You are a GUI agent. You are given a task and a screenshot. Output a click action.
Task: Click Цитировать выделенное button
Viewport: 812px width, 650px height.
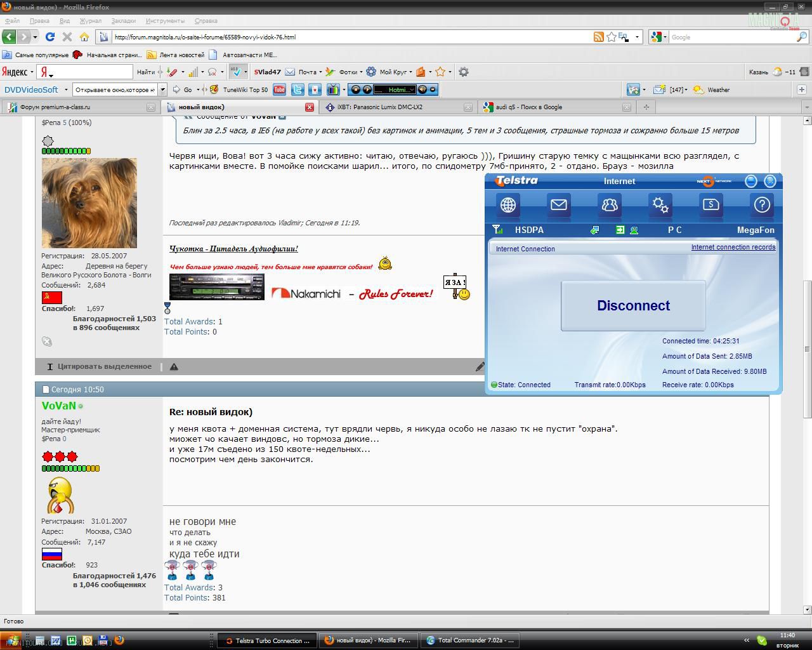(100, 366)
